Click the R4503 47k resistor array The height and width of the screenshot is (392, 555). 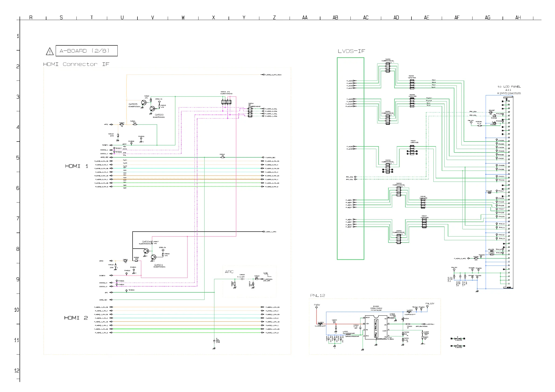coord(226,102)
